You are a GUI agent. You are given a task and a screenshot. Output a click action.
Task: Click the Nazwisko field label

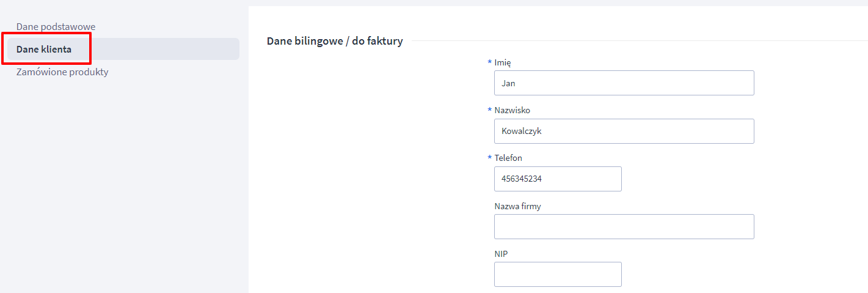512,110
